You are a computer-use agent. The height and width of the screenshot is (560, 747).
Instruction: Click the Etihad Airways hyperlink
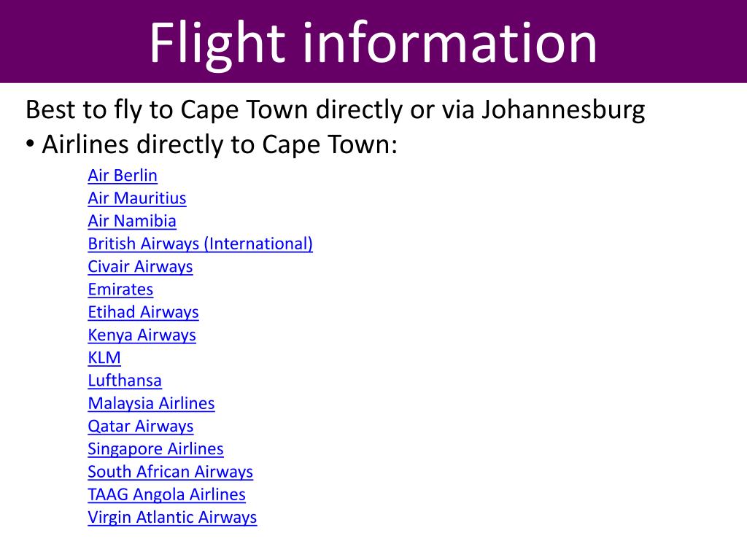click(143, 312)
